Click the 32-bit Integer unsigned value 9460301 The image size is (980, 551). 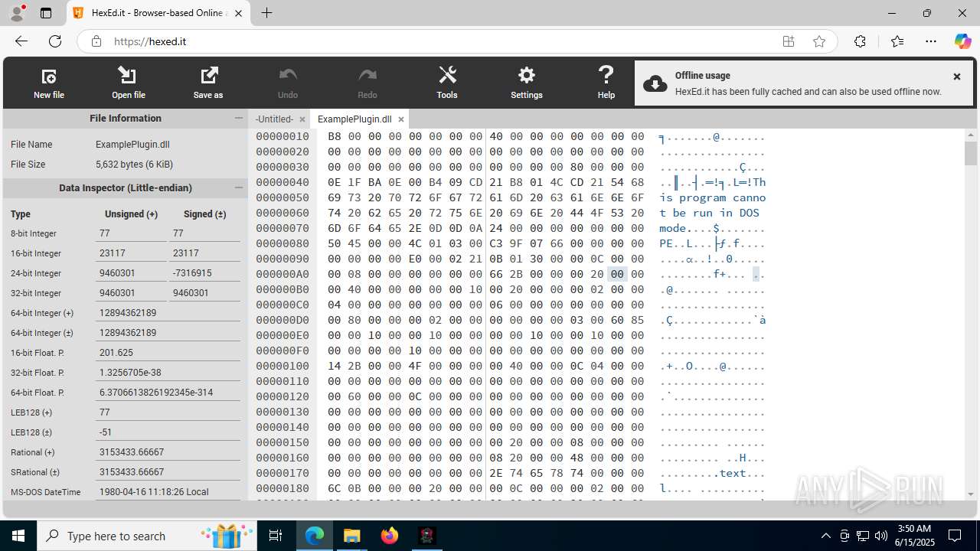pos(131,293)
